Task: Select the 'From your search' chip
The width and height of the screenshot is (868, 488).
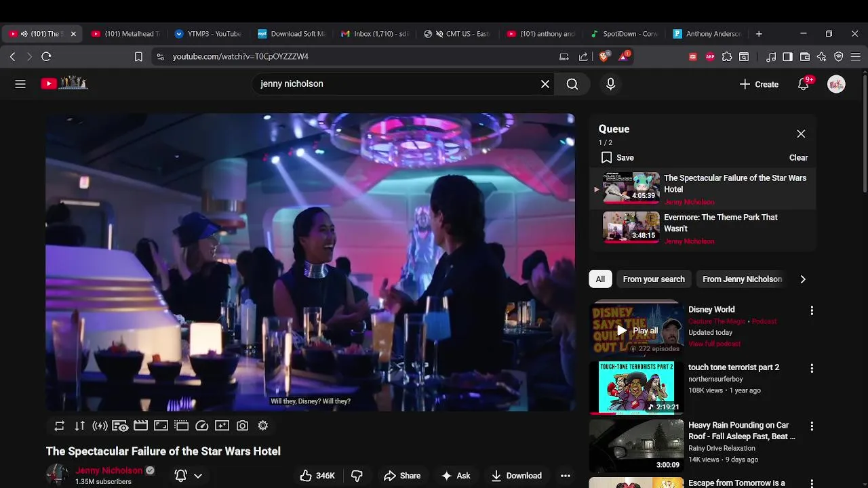Action: tap(654, 279)
